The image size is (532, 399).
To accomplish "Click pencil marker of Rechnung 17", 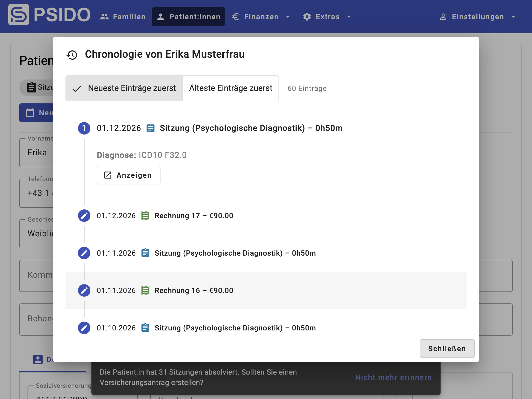I will point(84,216).
